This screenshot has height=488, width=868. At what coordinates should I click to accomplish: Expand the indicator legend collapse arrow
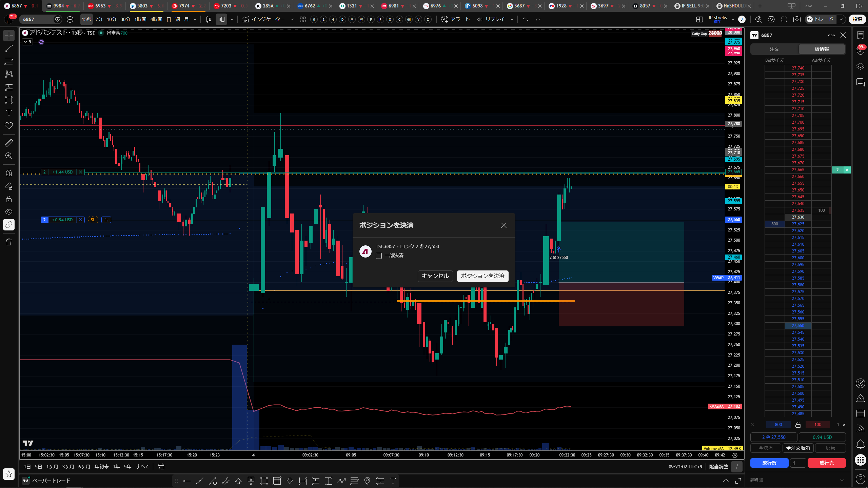point(27,42)
